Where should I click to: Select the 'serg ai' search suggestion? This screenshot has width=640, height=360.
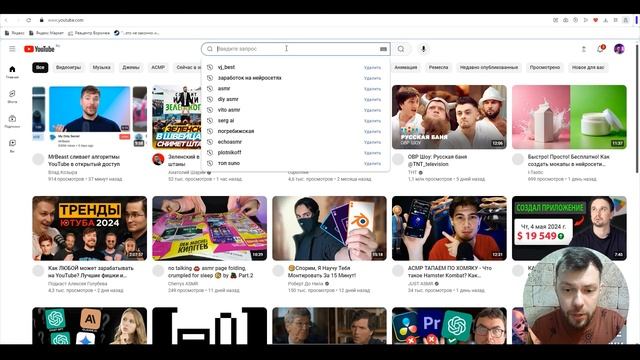[295, 120]
